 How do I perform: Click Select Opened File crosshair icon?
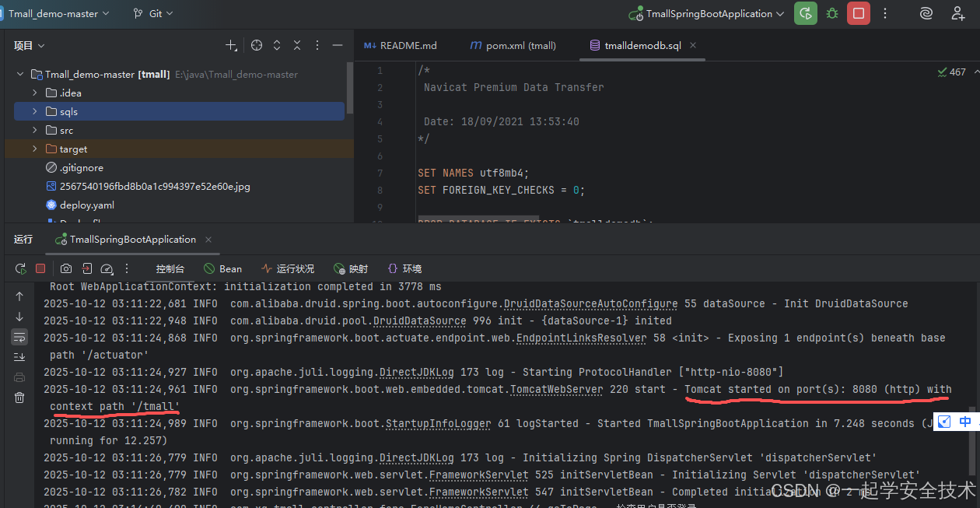click(x=257, y=46)
